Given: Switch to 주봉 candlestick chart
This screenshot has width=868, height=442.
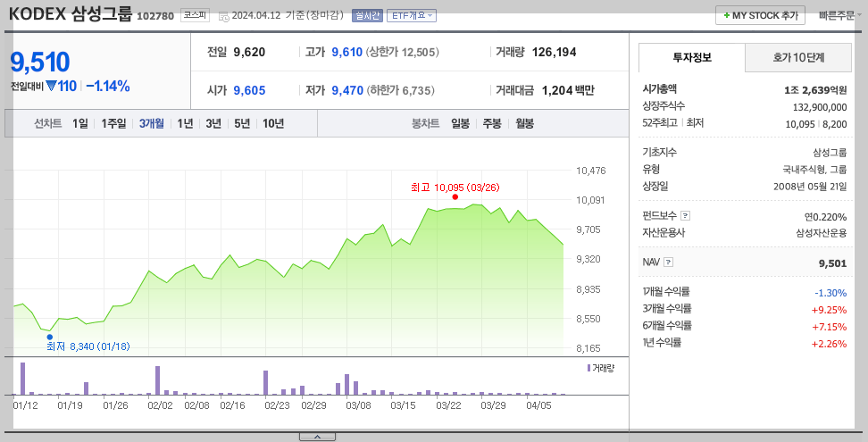Looking at the screenshot, I should pyautogui.click(x=491, y=123).
